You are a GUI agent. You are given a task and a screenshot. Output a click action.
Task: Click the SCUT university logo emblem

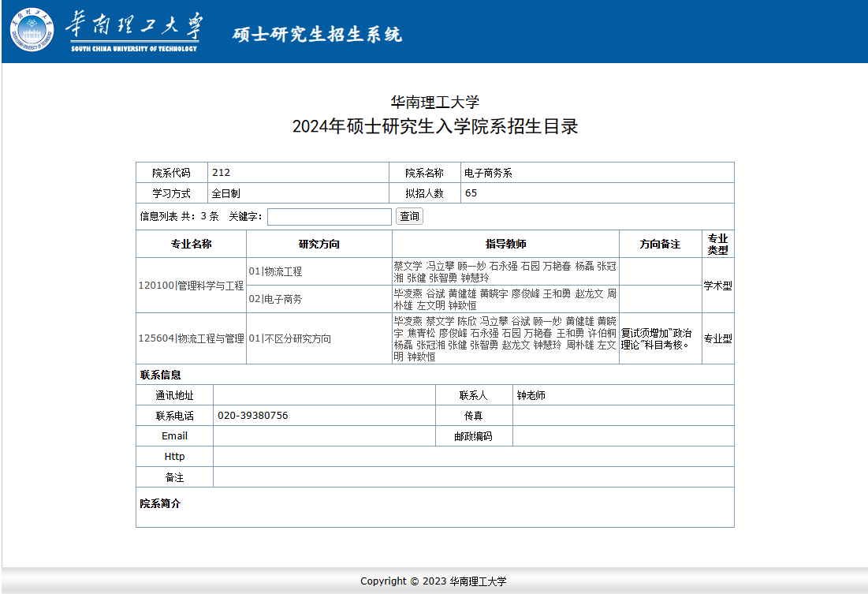pos(32,30)
